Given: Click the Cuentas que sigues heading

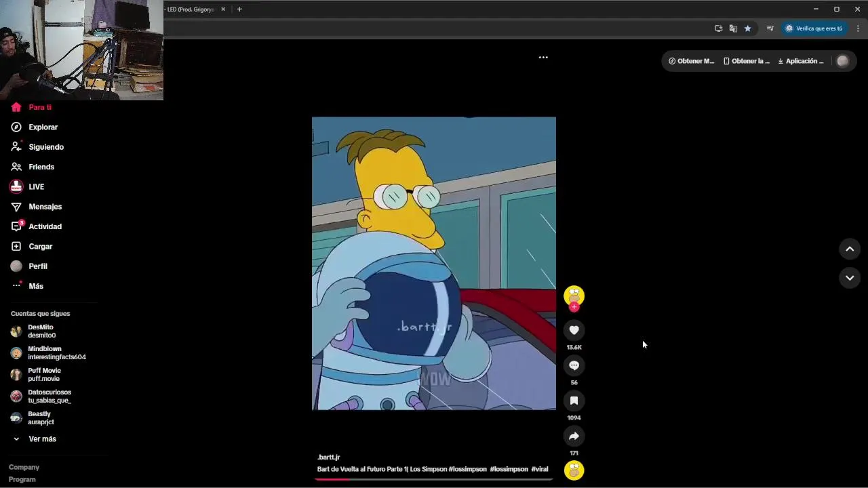Looking at the screenshot, I should tap(40, 314).
